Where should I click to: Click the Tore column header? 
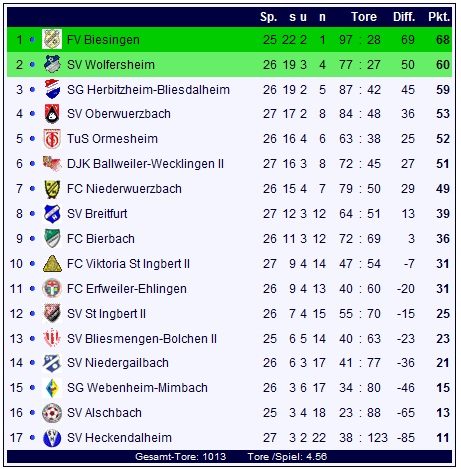click(364, 17)
